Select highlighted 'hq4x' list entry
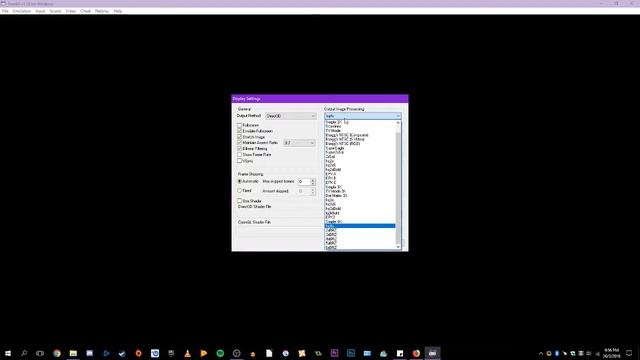The width and height of the screenshot is (640, 360). tap(360, 226)
